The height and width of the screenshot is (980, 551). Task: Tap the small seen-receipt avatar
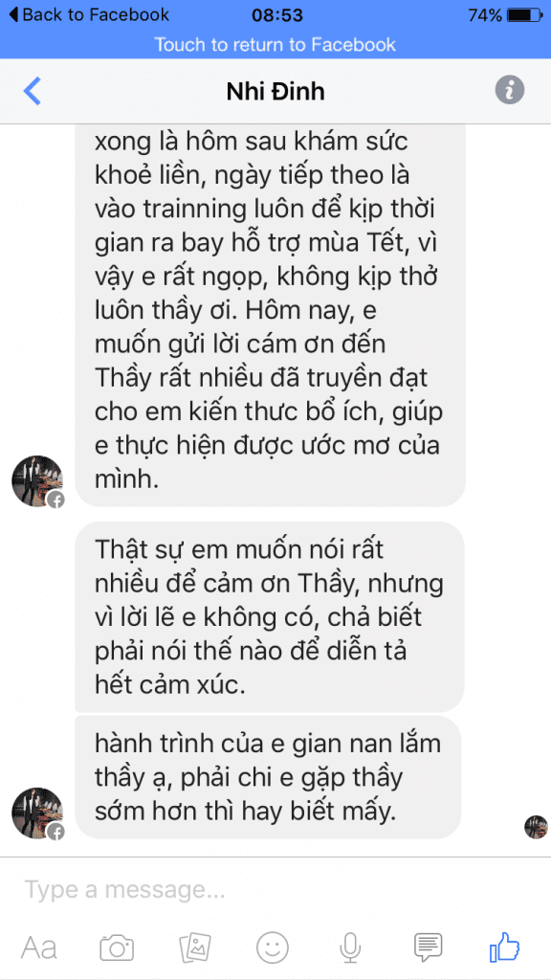[536, 827]
